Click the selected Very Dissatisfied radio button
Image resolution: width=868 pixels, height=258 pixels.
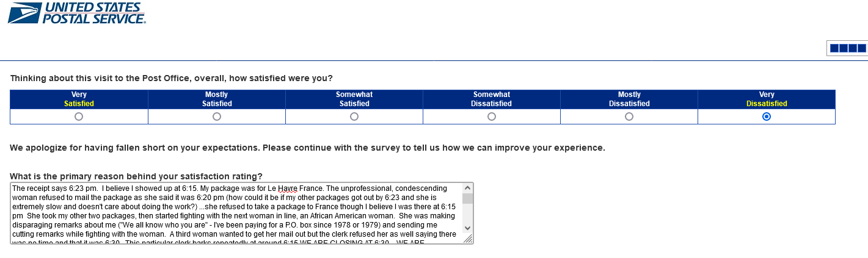tap(767, 116)
